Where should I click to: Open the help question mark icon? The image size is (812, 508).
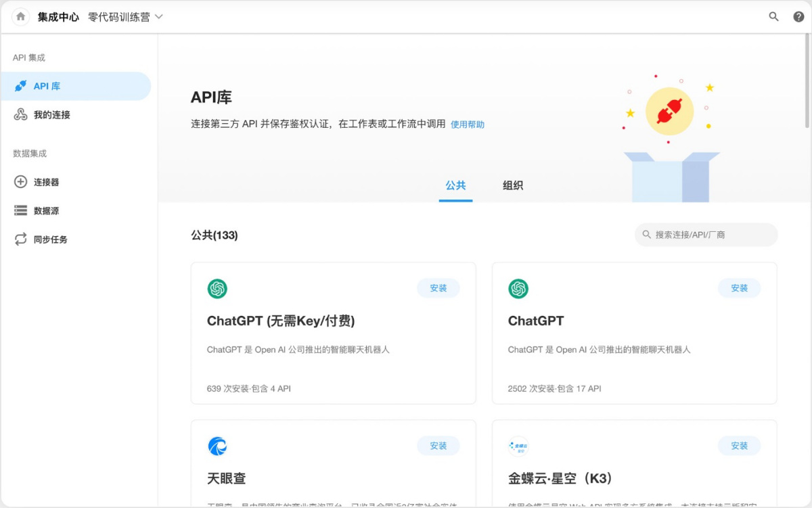(798, 17)
